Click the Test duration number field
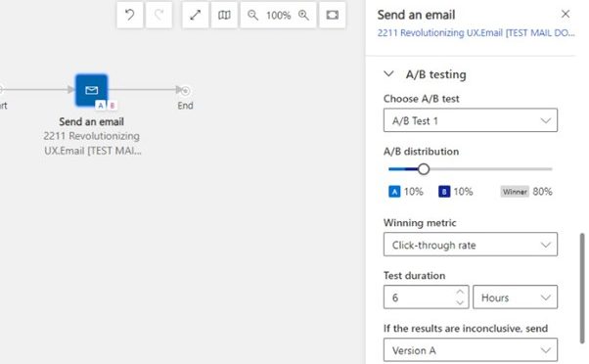The image size is (589, 364). 426,297
